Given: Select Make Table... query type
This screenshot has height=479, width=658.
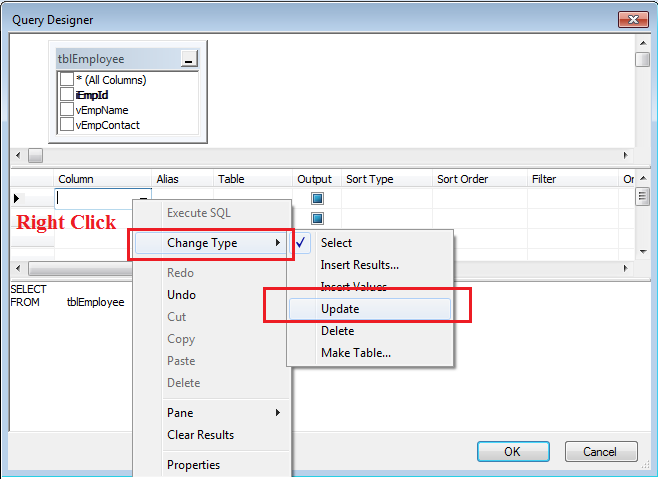Looking at the screenshot, I should coord(355,353).
